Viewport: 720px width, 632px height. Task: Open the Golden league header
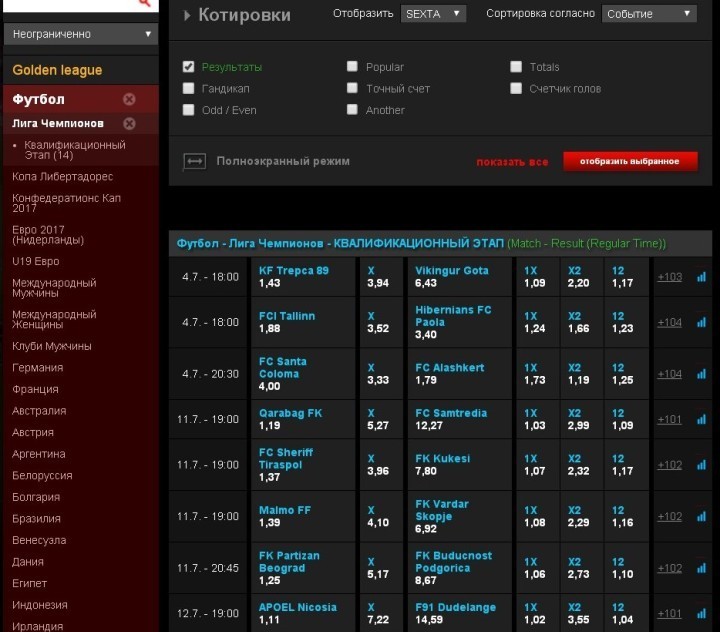click(x=57, y=70)
